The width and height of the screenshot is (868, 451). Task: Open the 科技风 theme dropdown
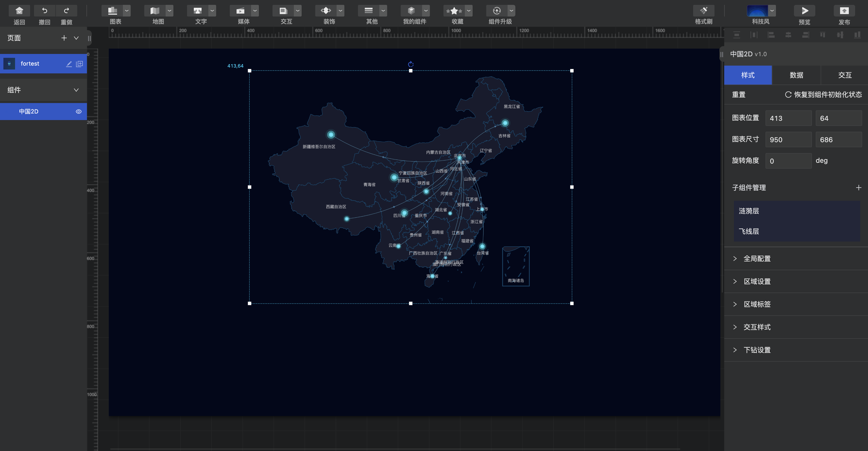772,11
